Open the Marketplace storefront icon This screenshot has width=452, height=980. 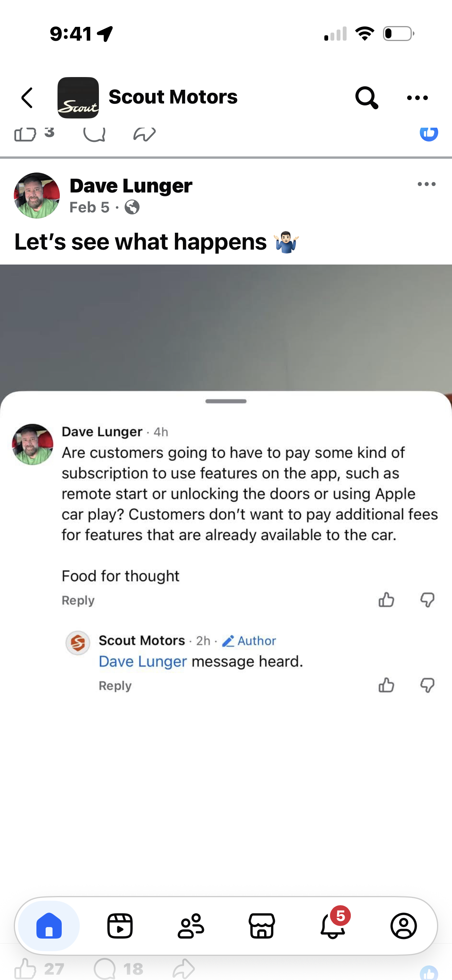(x=262, y=926)
